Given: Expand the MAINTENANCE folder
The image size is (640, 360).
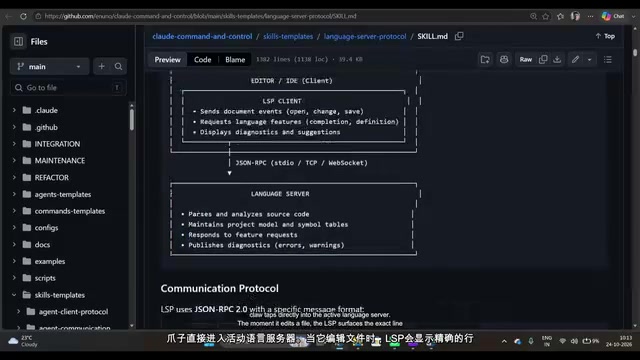Looking at the screenshot, I should point(14,160).
